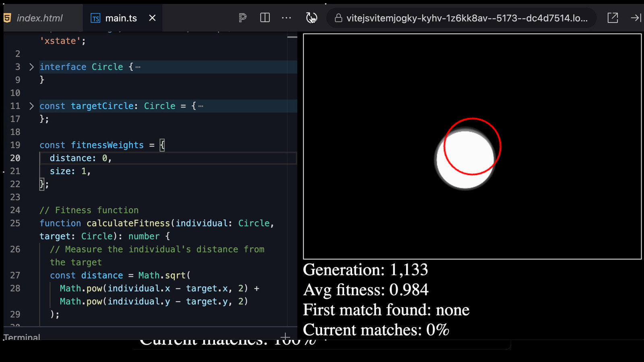
Task: Click the HTML file icon on index.html tab
Action: pos(7,18)
